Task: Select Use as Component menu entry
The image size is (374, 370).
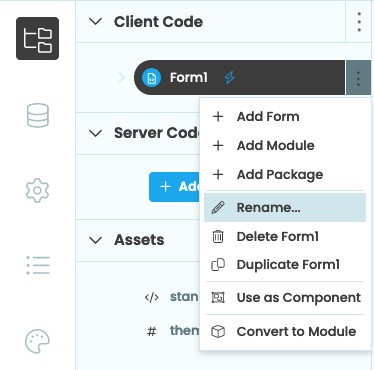Action: [x=285, y=298]
